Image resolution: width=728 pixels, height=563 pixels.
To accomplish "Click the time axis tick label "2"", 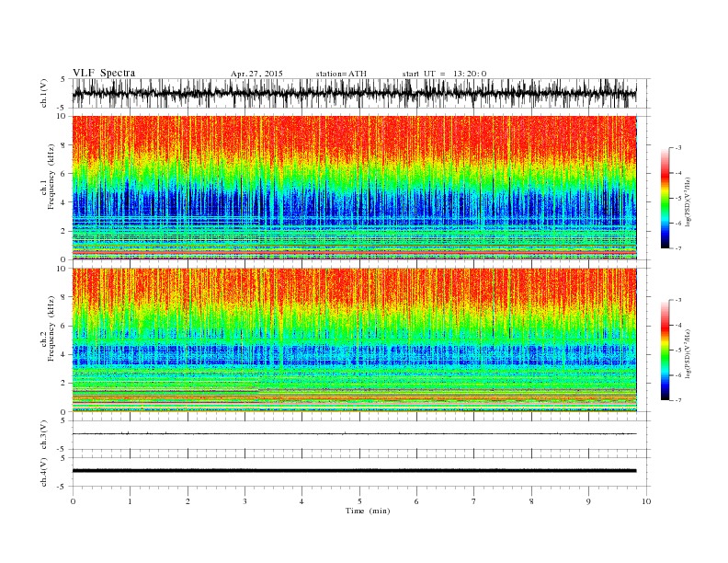I will point(188,501).
